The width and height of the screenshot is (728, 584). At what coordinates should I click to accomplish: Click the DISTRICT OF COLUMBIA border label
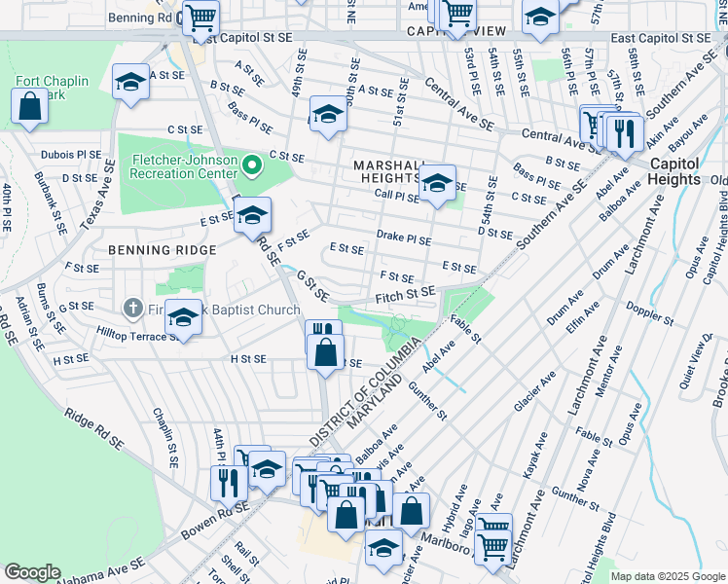(365, 392)
